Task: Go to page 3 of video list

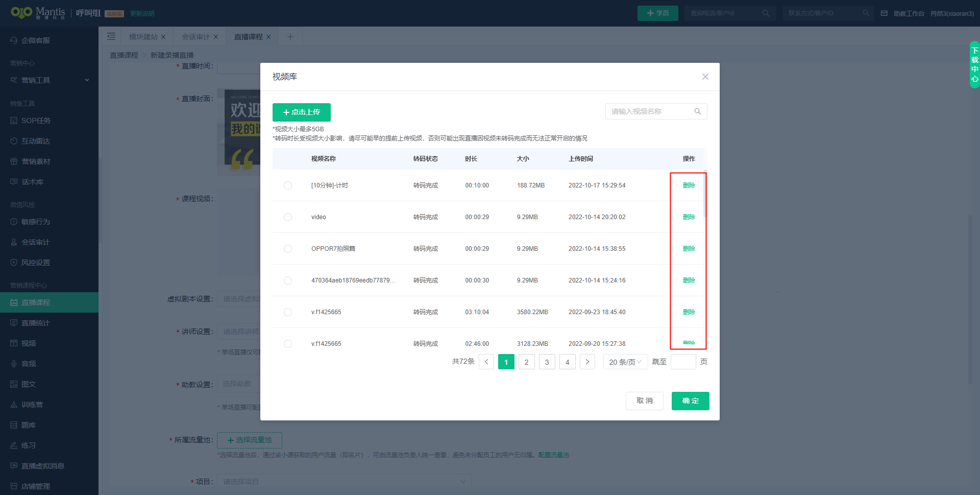Action: [x=547, y=362]
